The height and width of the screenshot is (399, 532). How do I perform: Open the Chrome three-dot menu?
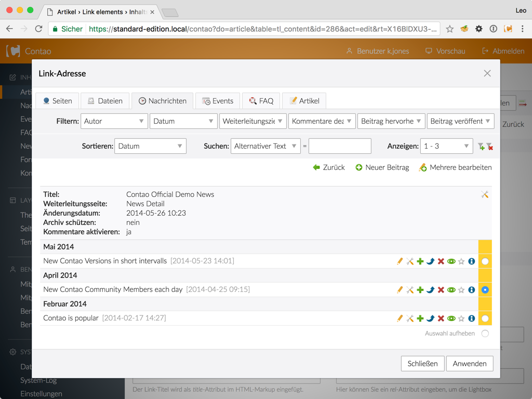523,29
